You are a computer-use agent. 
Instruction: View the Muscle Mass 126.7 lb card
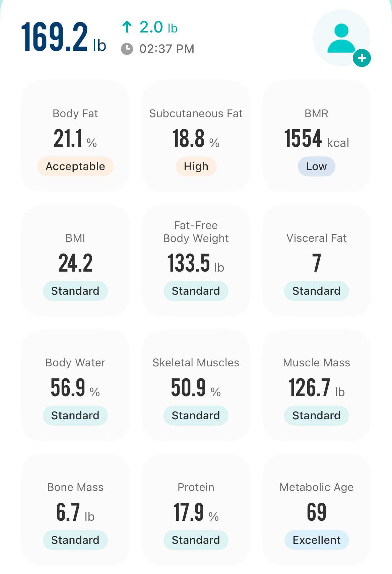click(317, 385)
